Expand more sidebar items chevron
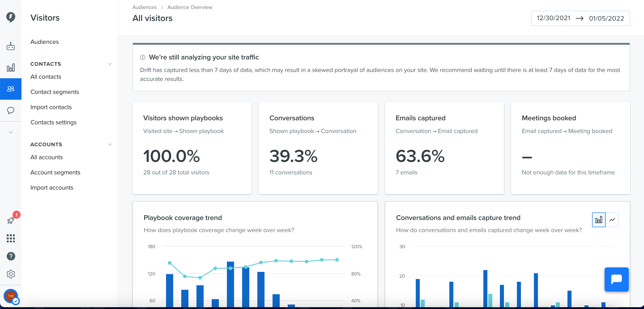This screenshot has width=644, height=309. (x=11, y=132)
